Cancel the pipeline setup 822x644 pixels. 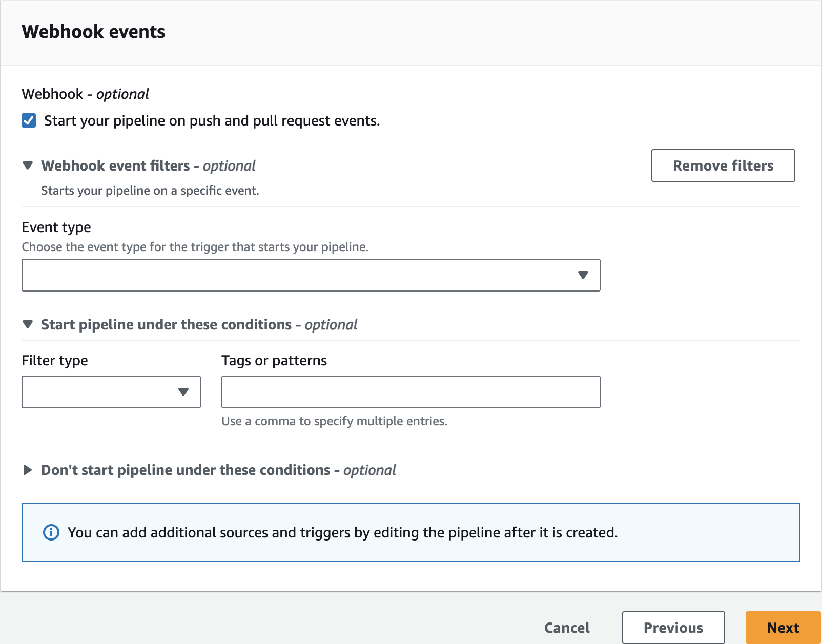pos(567,628)
